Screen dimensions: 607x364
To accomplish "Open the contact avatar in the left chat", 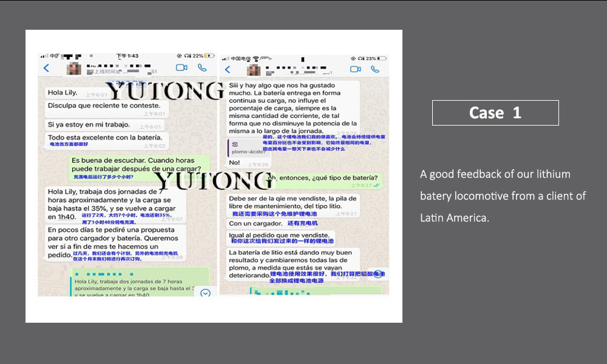I will pos(74,69).
